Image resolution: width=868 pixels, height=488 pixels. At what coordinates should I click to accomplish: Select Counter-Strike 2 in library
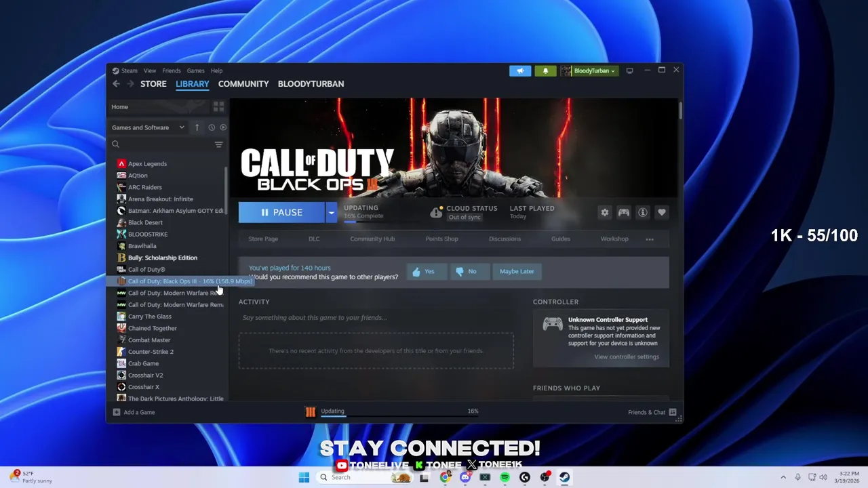pos(151,352)
